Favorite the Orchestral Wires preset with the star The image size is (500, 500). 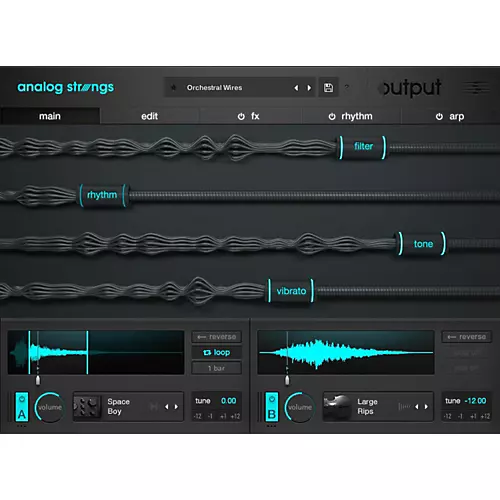173,88
